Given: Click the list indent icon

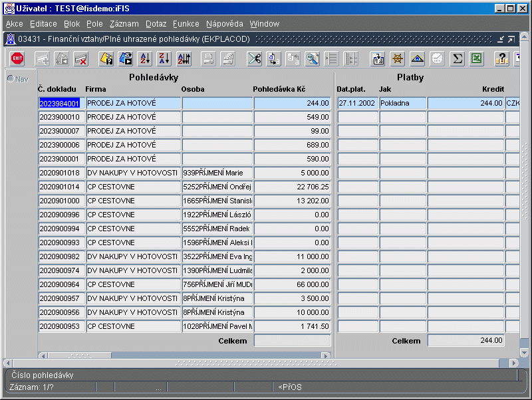Looking at the screenshot, I should (x=331, y=59).
